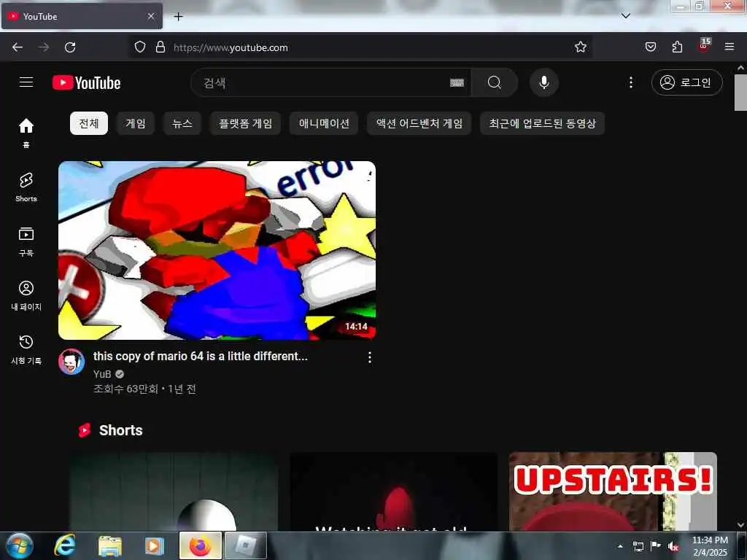Image resolution: width=747 pixels, height=560 pixels.
Task: Click the URL address bar
Action: [x=360, y=47]
